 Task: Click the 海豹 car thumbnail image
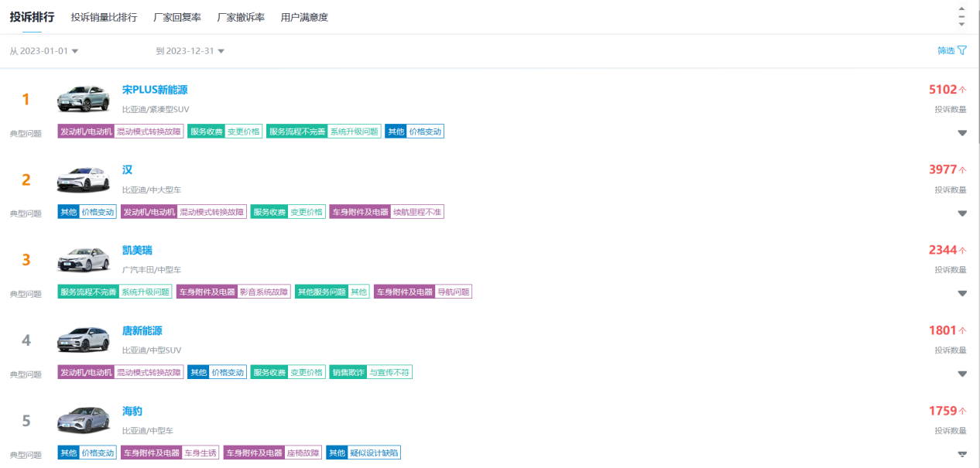pyautogui.click(x=84, y=420)
